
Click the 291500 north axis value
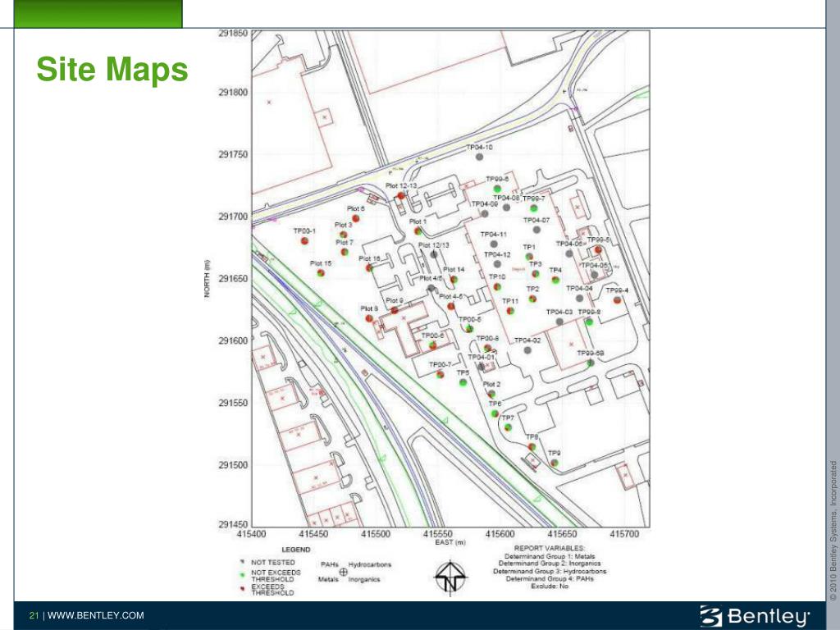[x=233, y=465]
